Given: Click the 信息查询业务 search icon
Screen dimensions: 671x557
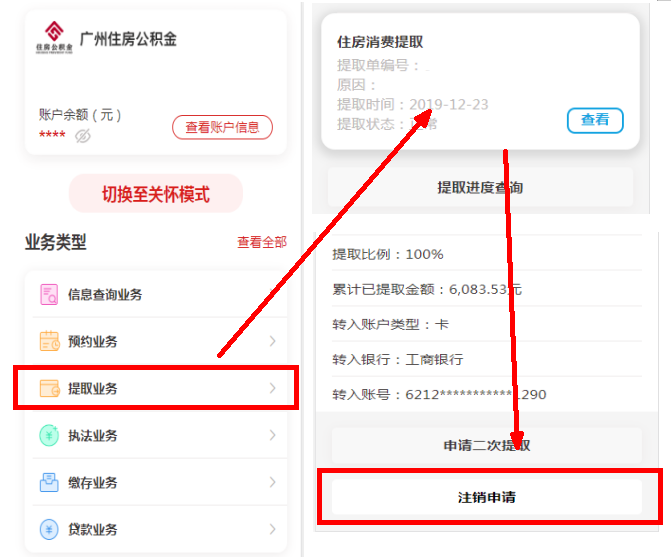Looking at the screenshot, I should tap(49, 294).
